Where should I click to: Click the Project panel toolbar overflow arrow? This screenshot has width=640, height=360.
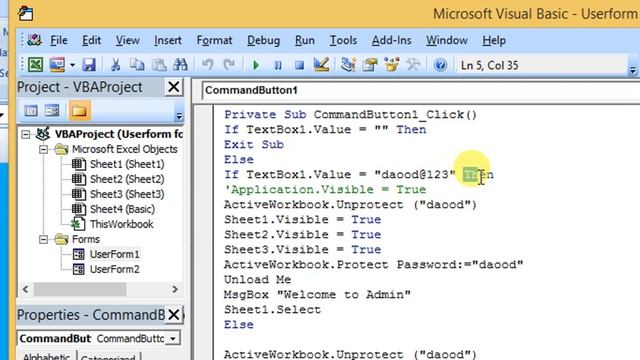[179, 116]
